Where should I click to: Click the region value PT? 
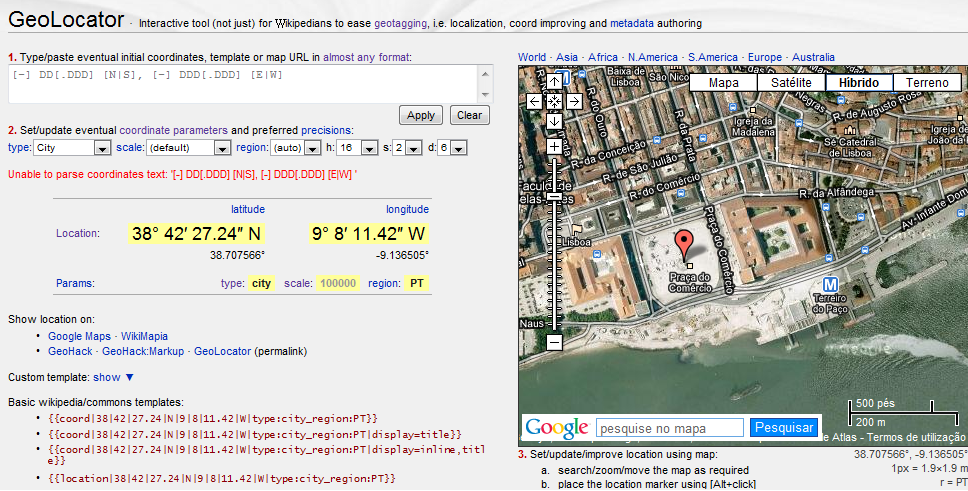point(417,283)
